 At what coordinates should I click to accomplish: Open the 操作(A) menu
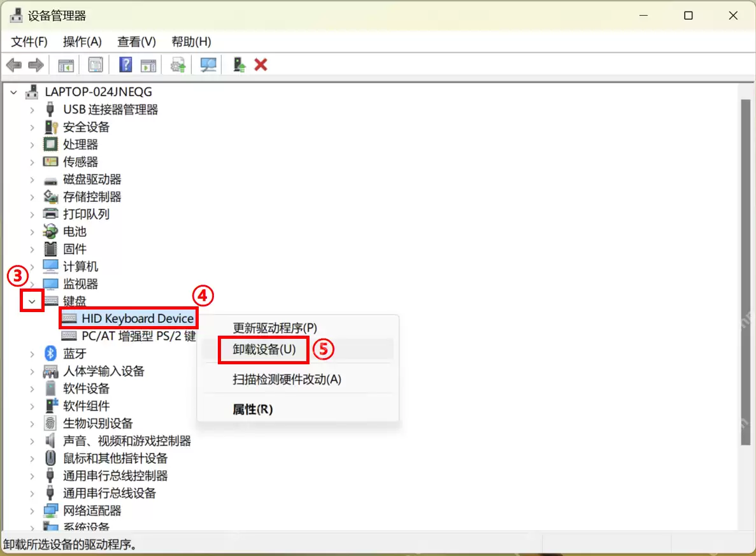click(82, 42)
